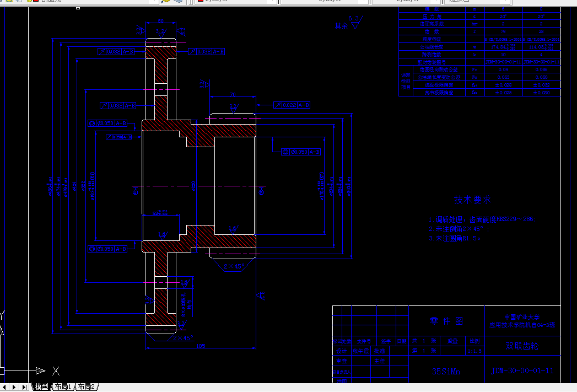Select the 比例 label in title block

click(x=474, y=341)
